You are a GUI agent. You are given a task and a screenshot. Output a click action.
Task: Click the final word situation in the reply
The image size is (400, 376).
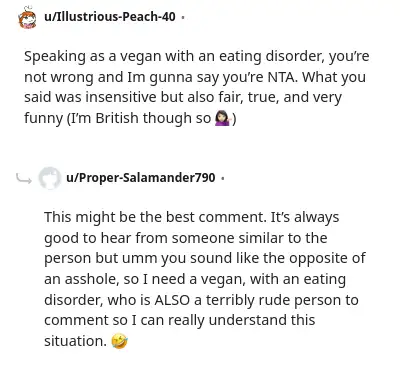point(75,341)
